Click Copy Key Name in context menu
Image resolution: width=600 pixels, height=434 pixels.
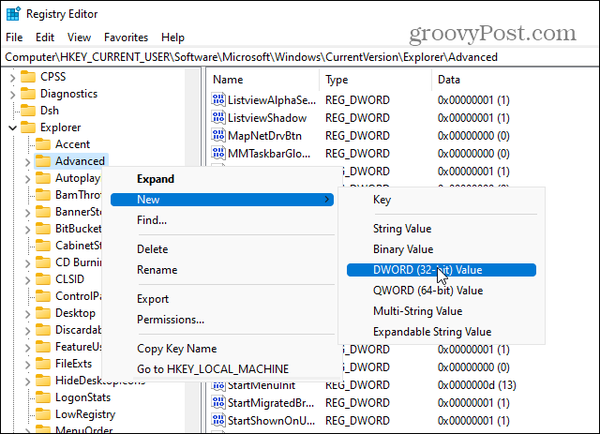[x=176, y=348]
